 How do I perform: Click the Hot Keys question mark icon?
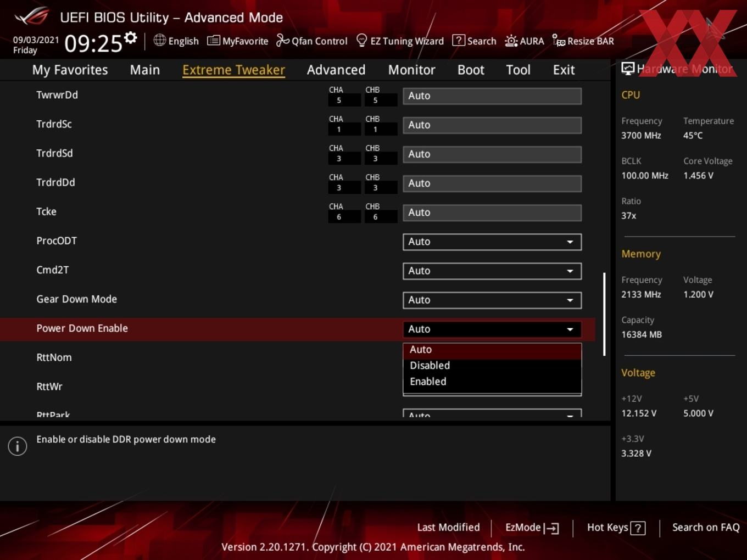pos(638,528)
